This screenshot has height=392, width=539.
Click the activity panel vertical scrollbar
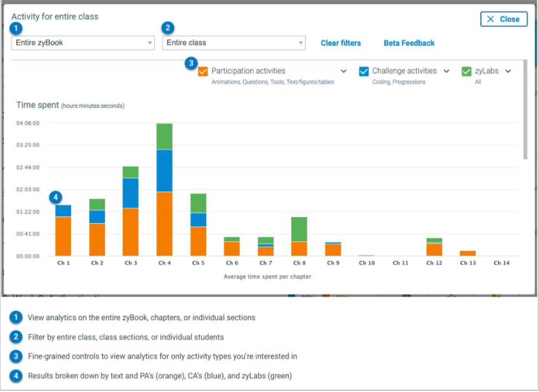click(x=525, y=110)
